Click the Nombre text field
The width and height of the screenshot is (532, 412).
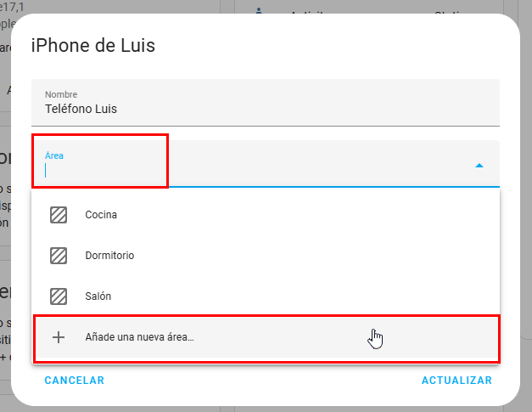coord(265,103)
